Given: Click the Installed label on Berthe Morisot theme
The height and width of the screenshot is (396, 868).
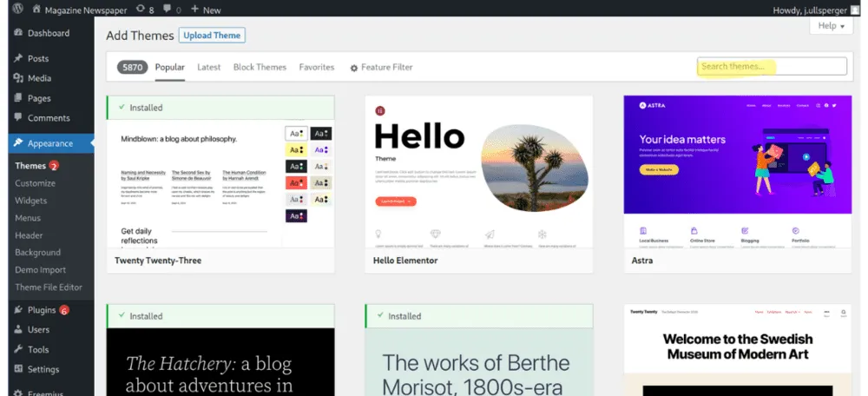Looking at the screenshot, I should (x=404, y=316).
